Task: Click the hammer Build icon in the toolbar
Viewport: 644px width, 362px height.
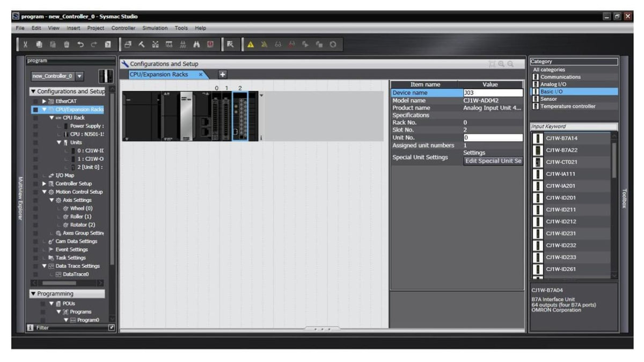Action: 142,45
